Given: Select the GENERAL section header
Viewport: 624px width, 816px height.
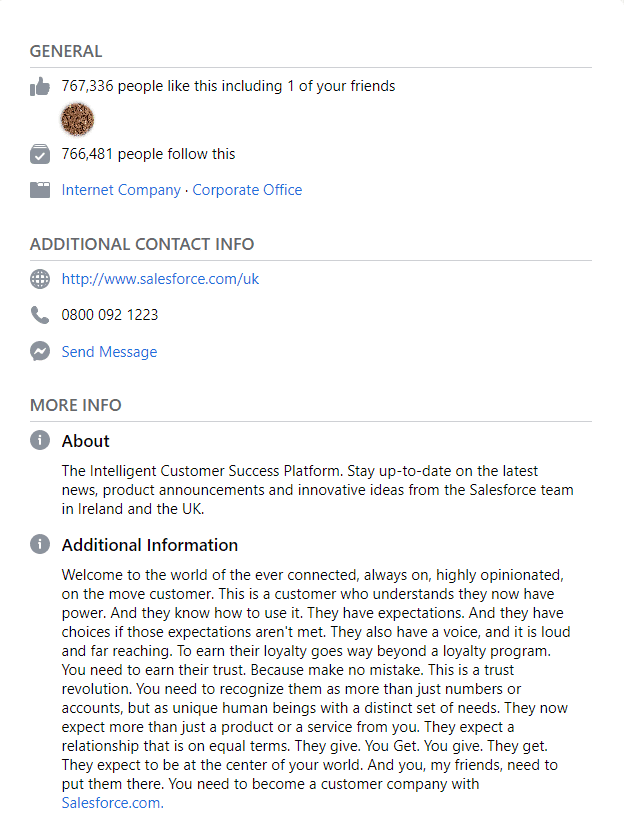Looking at the screenshot, I should tap(65, 51).
